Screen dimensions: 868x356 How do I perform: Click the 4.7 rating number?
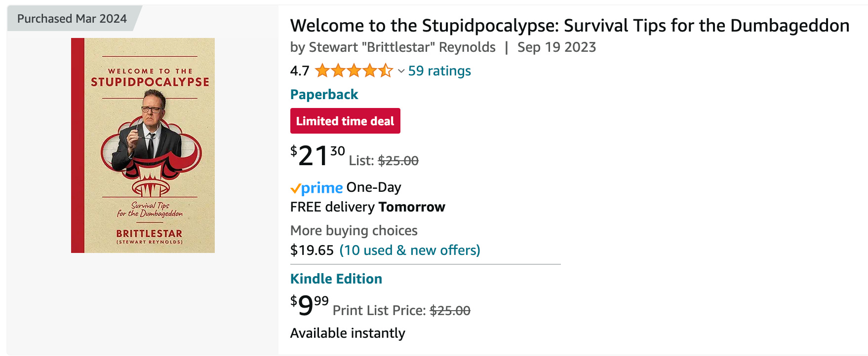click(299, 71)
